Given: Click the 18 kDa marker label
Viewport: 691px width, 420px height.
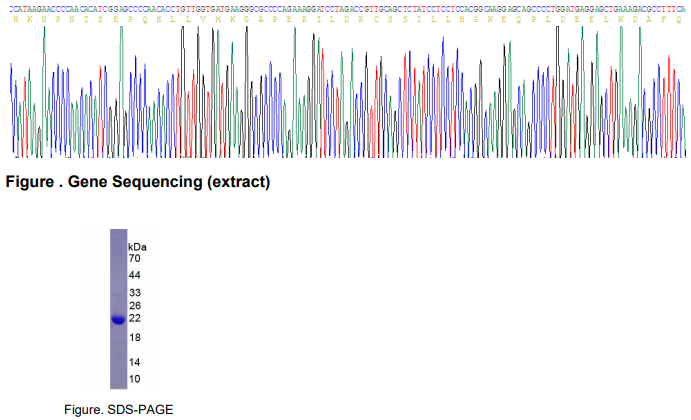Looking at the screenshot, I should click(x=135, y=338).
